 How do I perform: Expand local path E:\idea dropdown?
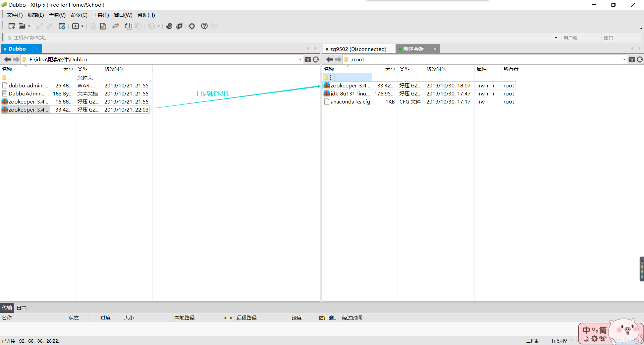[300, 60]
